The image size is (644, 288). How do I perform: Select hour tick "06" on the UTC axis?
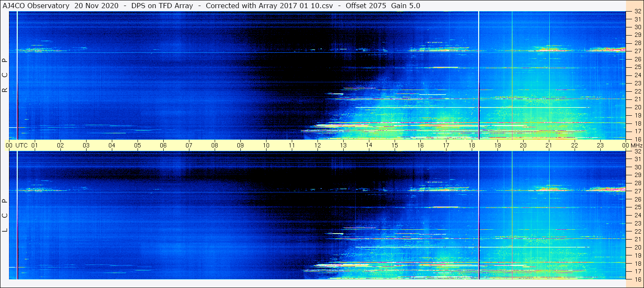click(163, 145)
